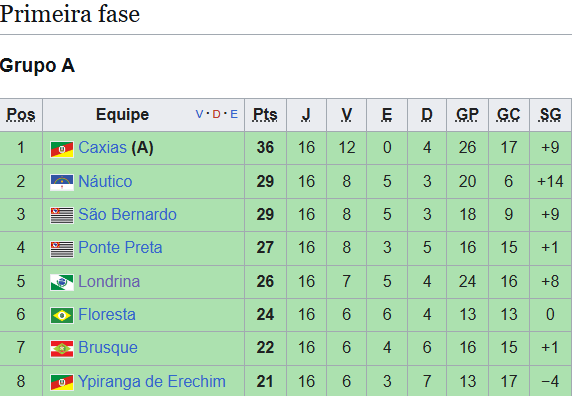Viewport: 572px width, 396px height.
Task: Click the São Paulo flag beside Ponte Preta
Action: [x=62, y=249]
